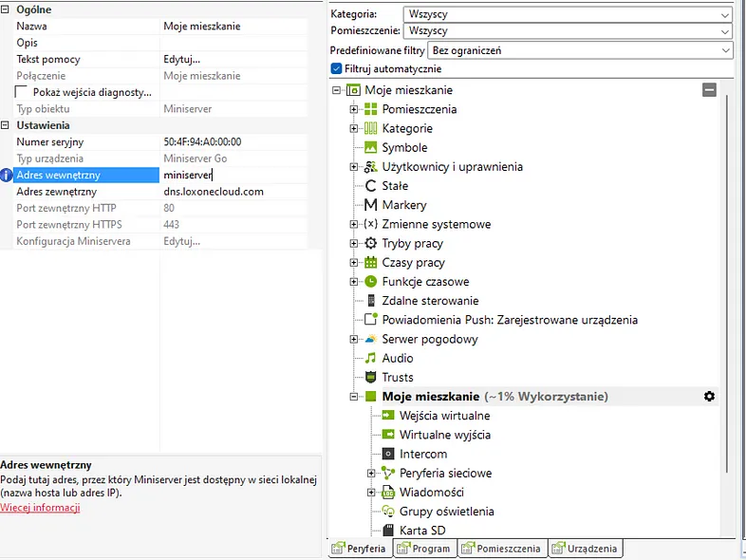Switch to the Urządzenia tab

click(x=586, y=548)
